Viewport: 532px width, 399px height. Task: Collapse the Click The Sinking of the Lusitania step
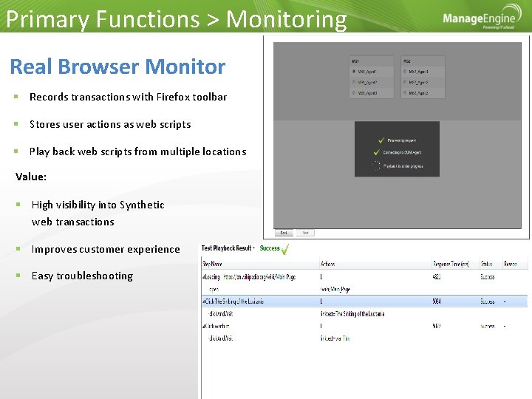click(x=204, y=301)
